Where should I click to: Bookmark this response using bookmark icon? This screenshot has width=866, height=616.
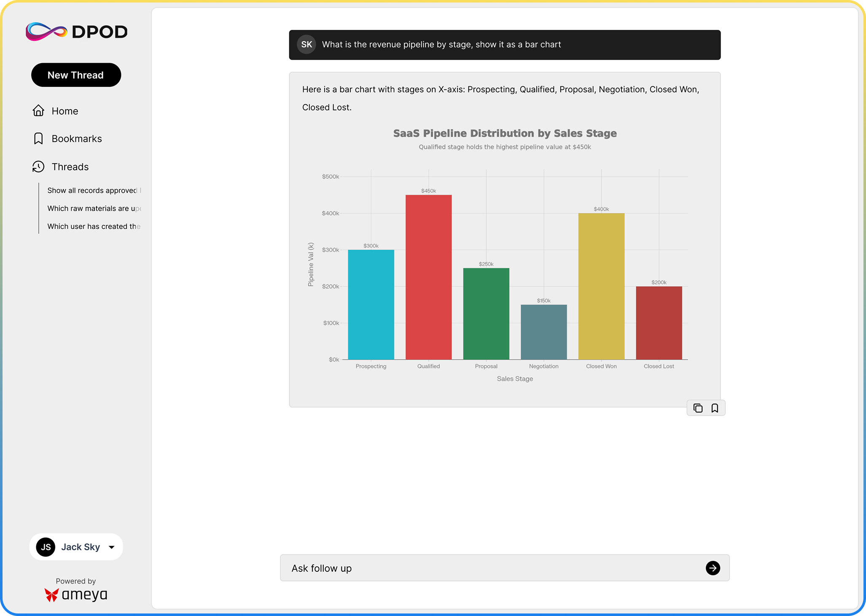click(x=715, y=408)
